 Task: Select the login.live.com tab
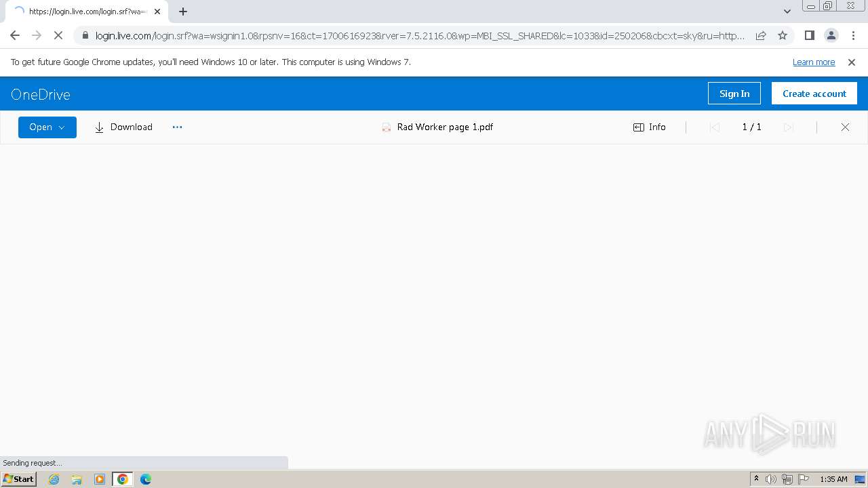tap(85, 12)
